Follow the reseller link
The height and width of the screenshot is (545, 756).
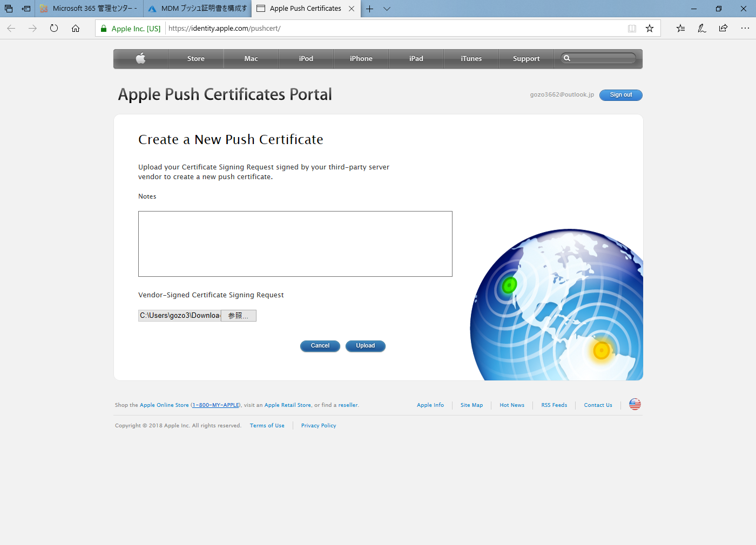[348, 405]
